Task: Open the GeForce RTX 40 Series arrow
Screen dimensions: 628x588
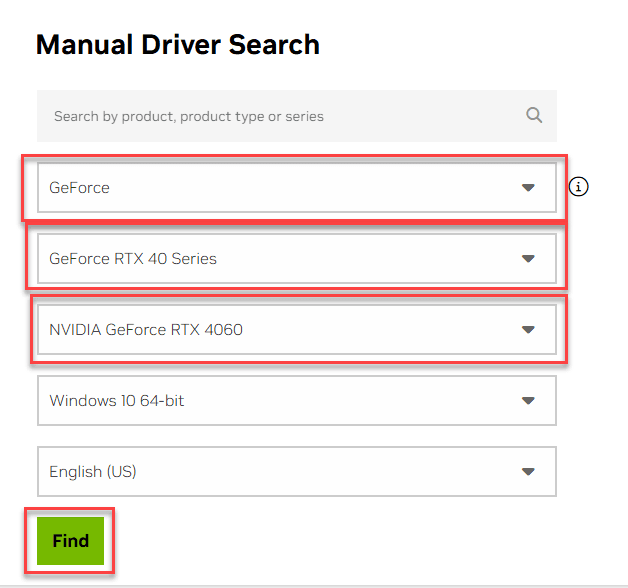Action: (x=528, y=259)
